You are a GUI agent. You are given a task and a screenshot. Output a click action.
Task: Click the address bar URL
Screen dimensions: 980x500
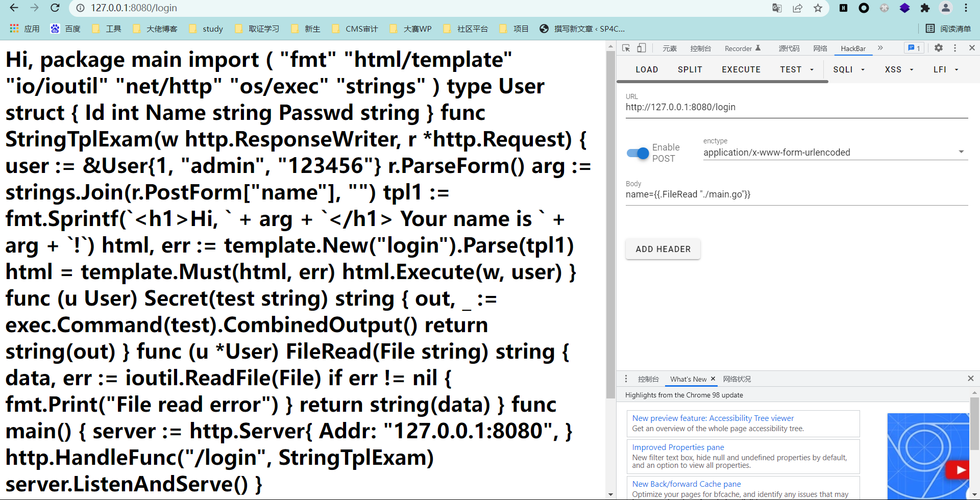pyautogui.click(x=134, y=8)
